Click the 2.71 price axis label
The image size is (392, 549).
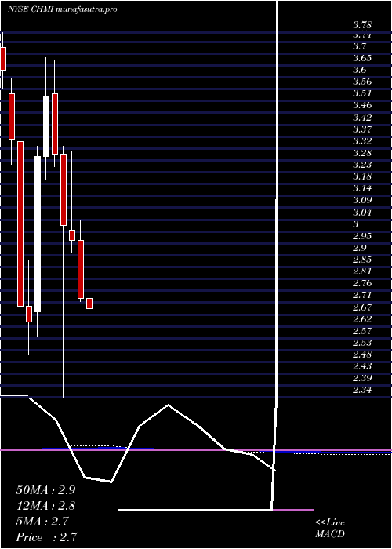tap(362, 295)
